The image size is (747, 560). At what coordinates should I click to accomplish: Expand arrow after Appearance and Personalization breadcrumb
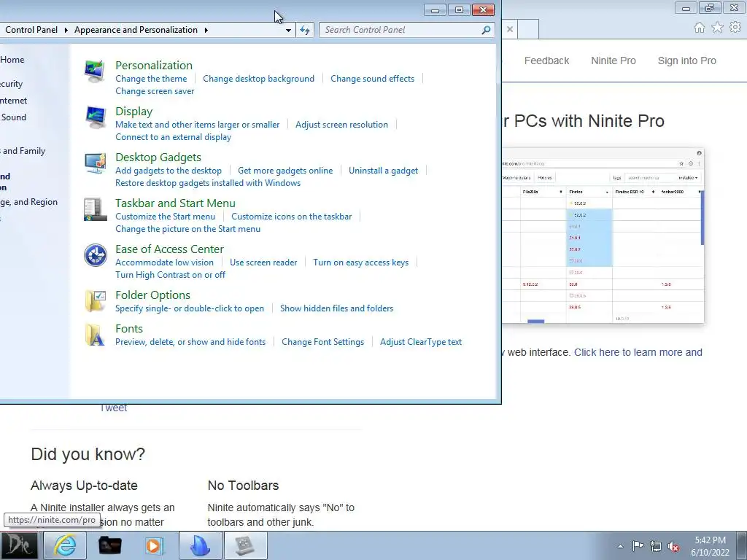[x=206, y=30]
